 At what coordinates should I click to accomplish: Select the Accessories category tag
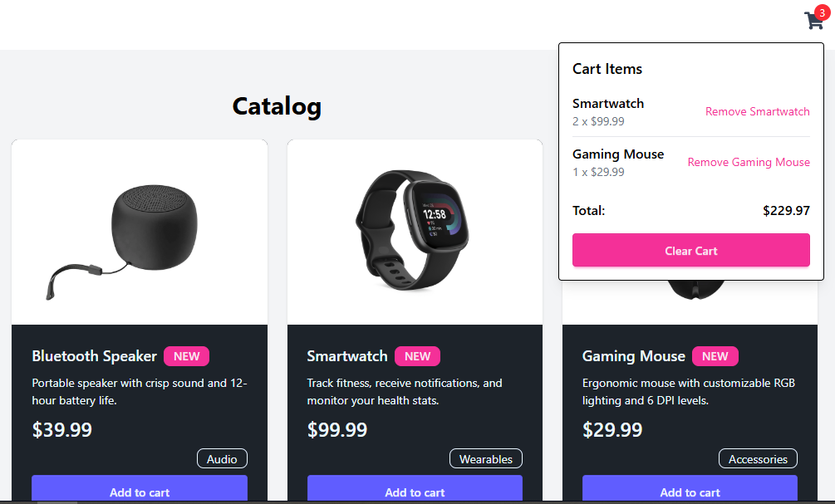[758, 458]
